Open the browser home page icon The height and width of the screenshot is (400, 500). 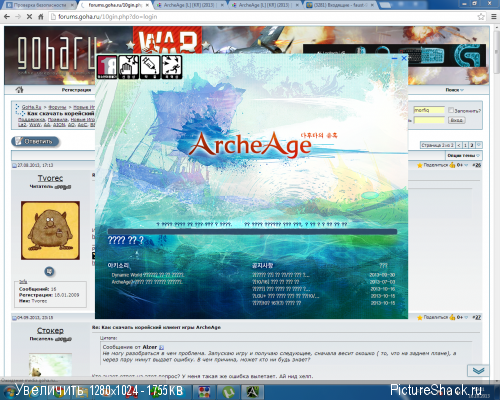41,16
